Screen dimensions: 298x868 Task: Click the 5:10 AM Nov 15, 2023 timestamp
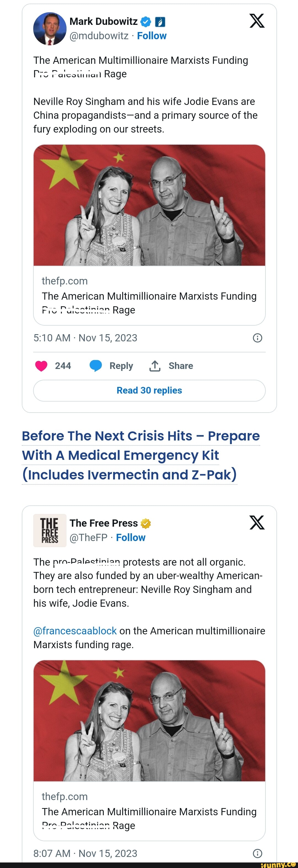tap(85, 338)
